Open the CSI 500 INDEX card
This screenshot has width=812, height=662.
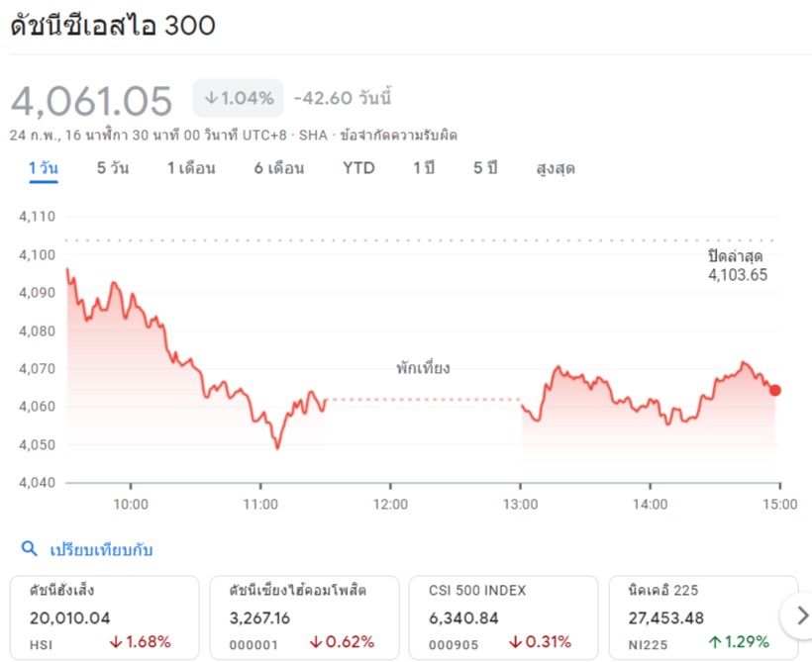pyautogui.click(x=503, y=616)
